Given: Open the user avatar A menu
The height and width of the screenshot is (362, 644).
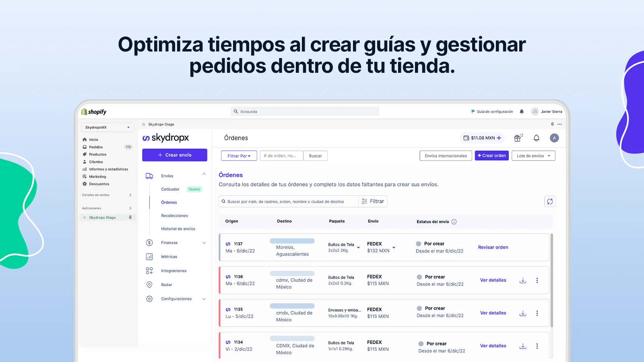Looking at the screenshot, I should click(554, 138).
